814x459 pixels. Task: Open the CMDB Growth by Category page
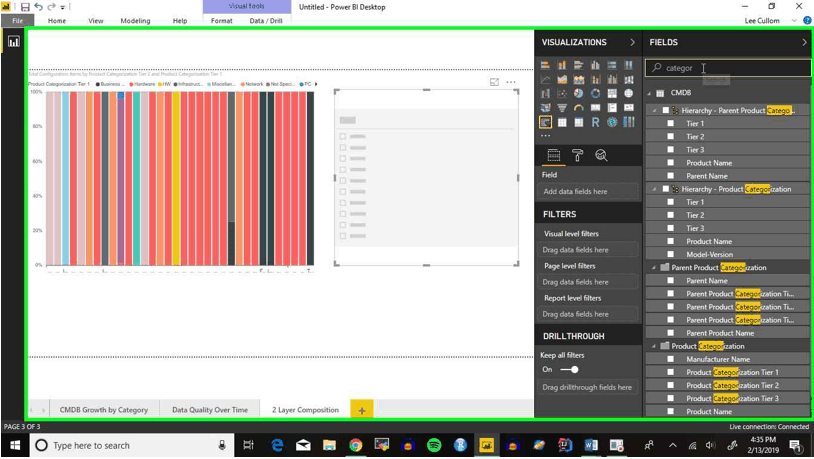[104, 410]
